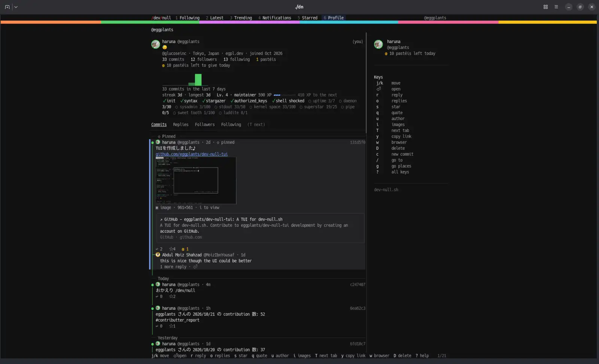
Task: Click commit hash 6ea62c3
Action: point(358,308)
